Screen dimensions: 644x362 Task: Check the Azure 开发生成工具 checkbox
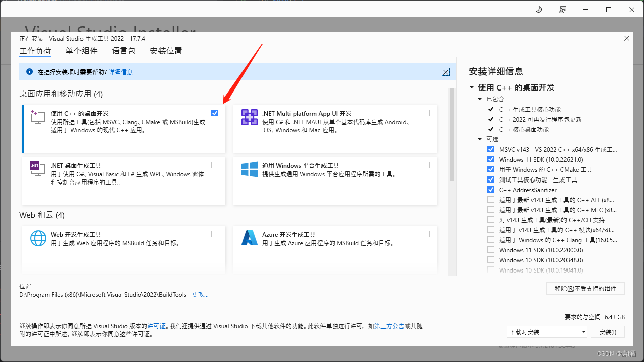[x=426, y=234]
